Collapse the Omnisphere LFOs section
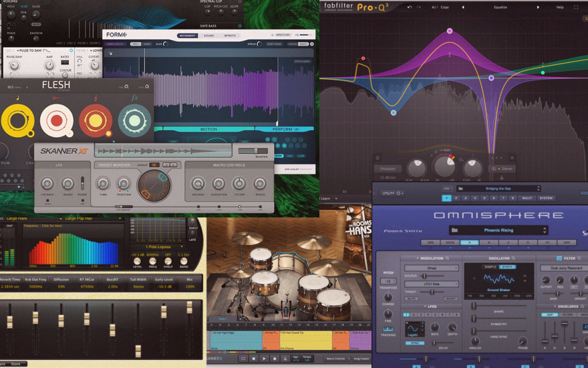 coord(425,306)
